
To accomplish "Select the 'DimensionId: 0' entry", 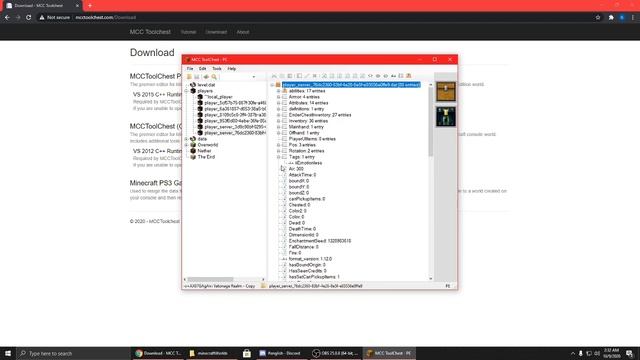I will [303, 235].
